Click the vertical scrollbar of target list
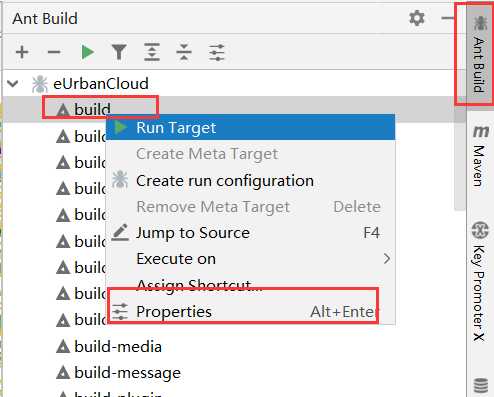 tap(460, 153)
